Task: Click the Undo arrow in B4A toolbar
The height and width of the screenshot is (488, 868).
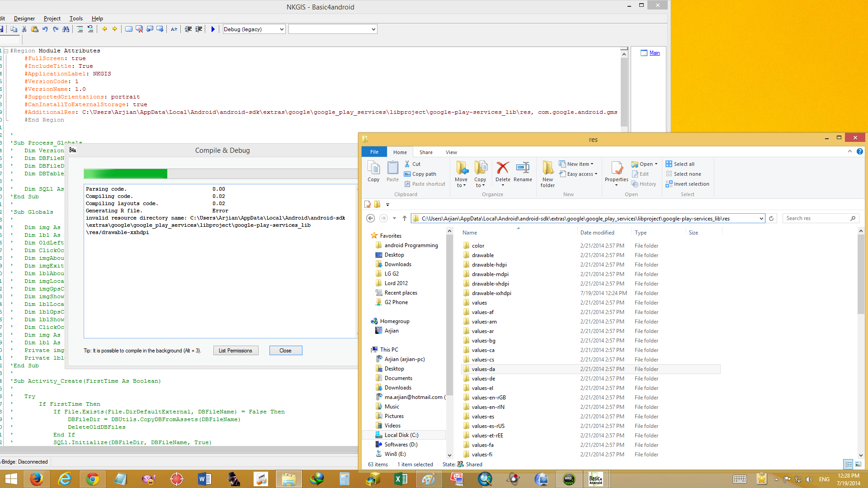Action: pos(45,29)
